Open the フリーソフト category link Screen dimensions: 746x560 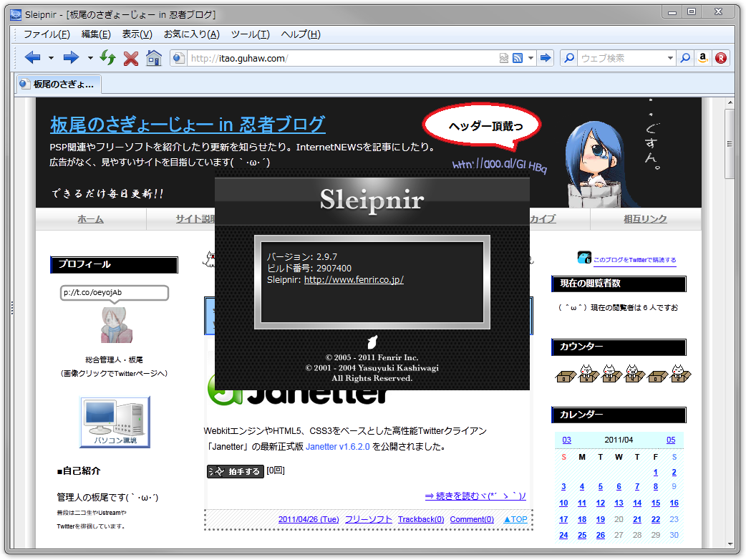[x=368, y=519]
